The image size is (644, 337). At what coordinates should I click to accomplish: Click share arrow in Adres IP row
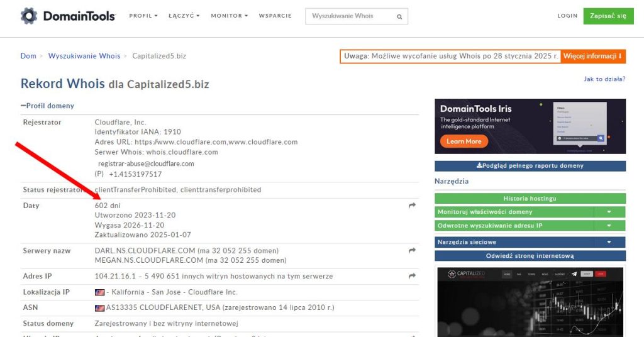pyautogui.click(x=412, y=276)
